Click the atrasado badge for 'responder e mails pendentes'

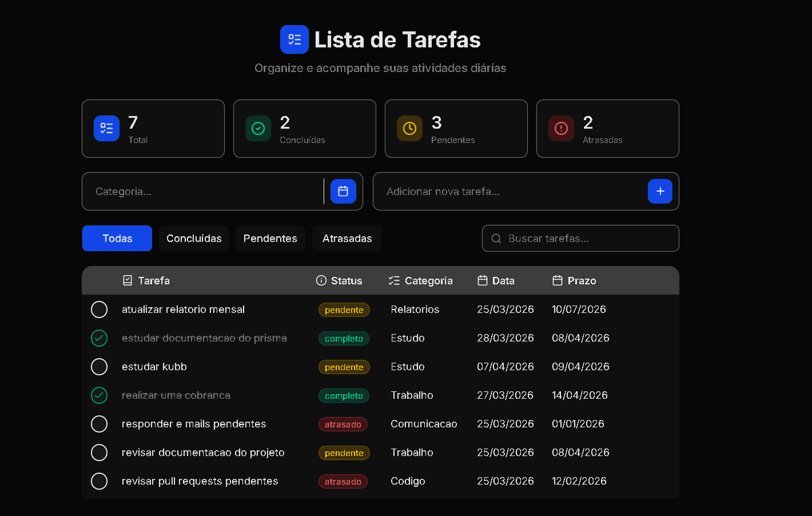343,425
